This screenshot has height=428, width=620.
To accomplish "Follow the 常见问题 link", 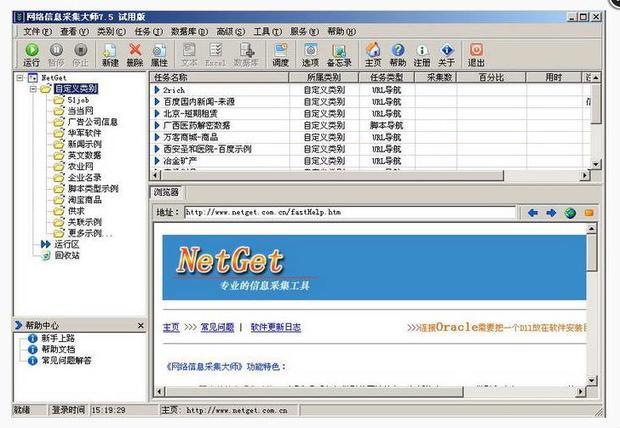I will (x=217, y=328).
